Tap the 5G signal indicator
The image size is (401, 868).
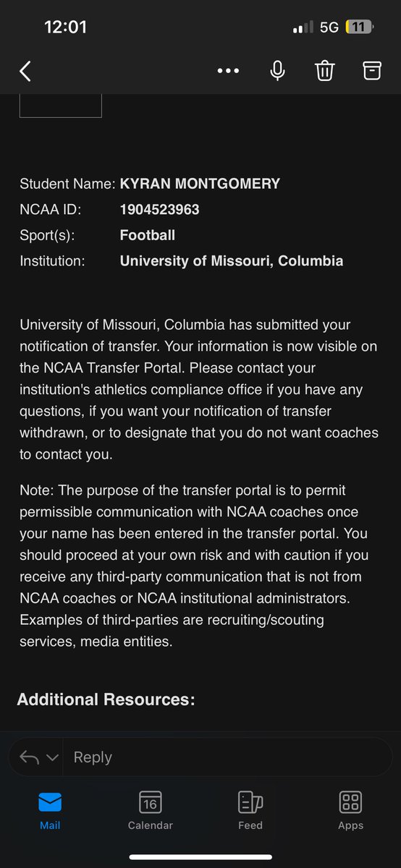(329, 27)
